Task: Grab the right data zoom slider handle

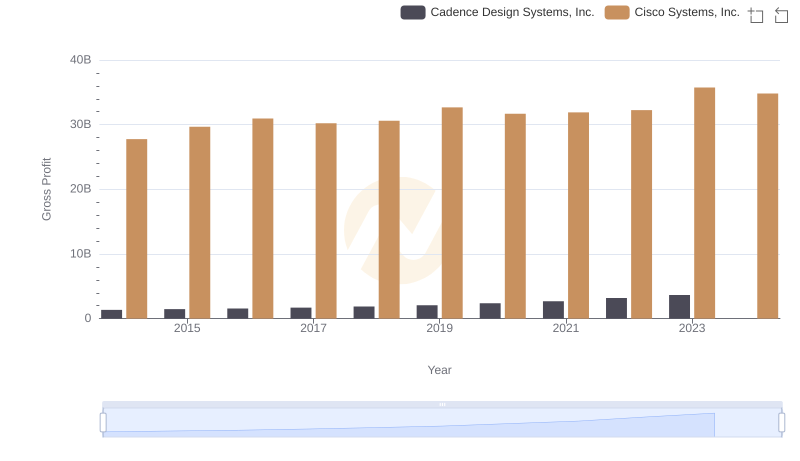Action: point(781,423)
